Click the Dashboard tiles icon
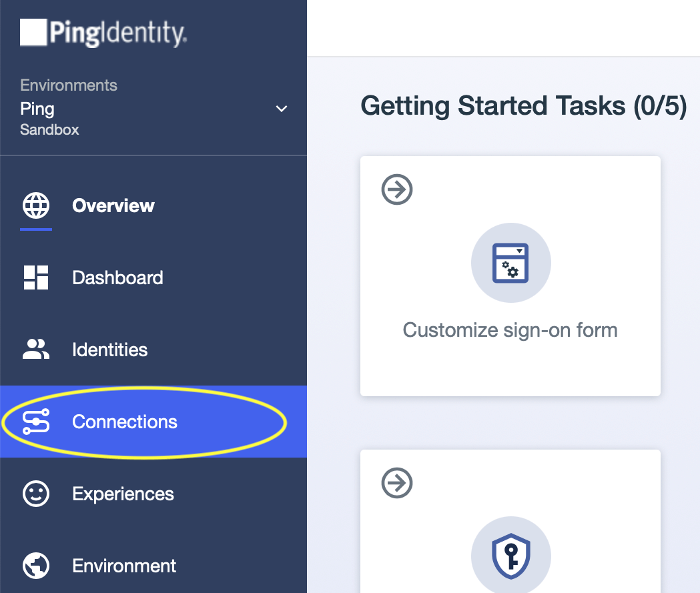This screenshot has width=700, height=593. [36, 277]
